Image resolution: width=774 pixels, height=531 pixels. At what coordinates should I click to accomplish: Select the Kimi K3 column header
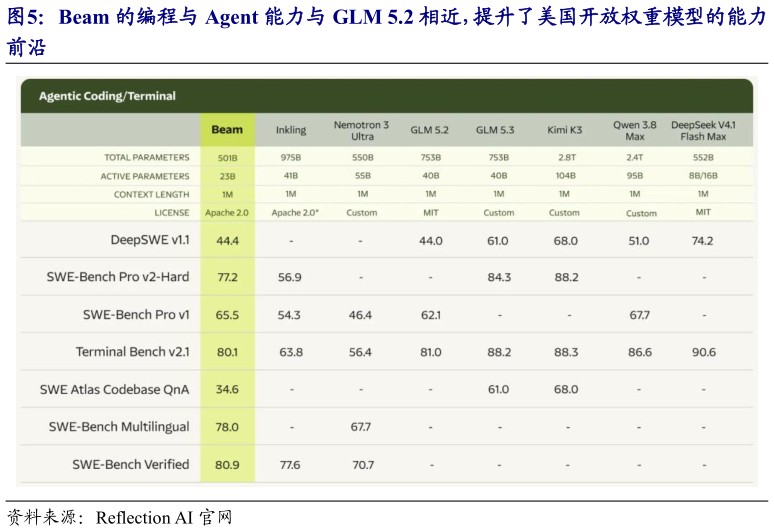[565, 130]
